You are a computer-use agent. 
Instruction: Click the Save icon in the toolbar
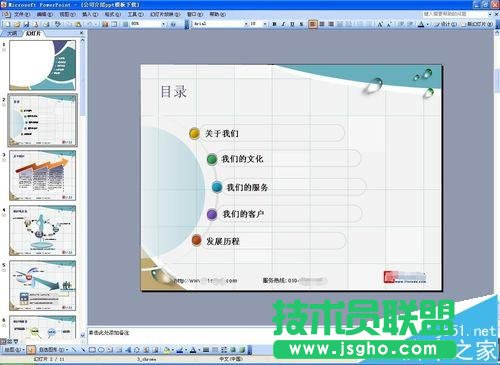26,24
